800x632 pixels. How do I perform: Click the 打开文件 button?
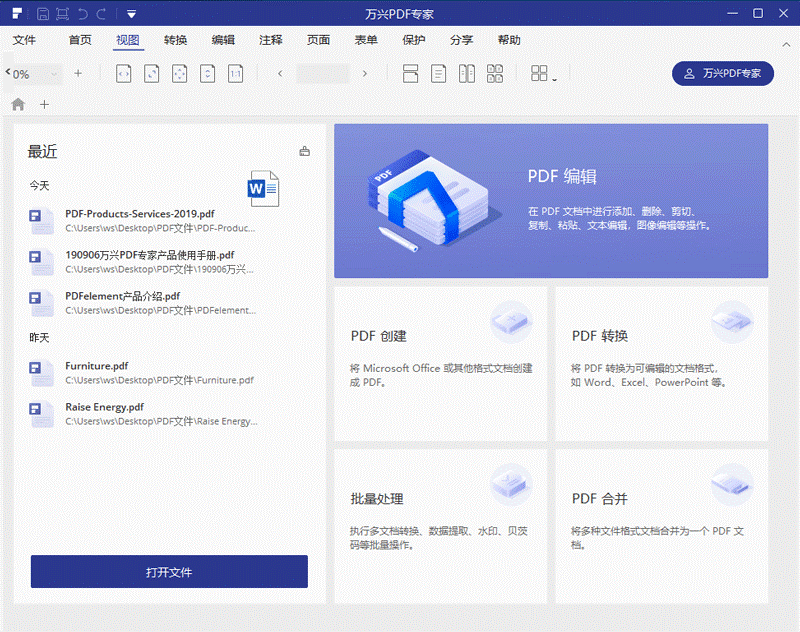[x=168, y=571]
